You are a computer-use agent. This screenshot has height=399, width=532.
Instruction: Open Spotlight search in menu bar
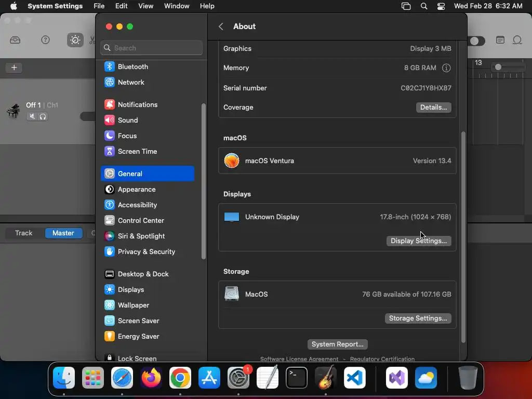424,6
